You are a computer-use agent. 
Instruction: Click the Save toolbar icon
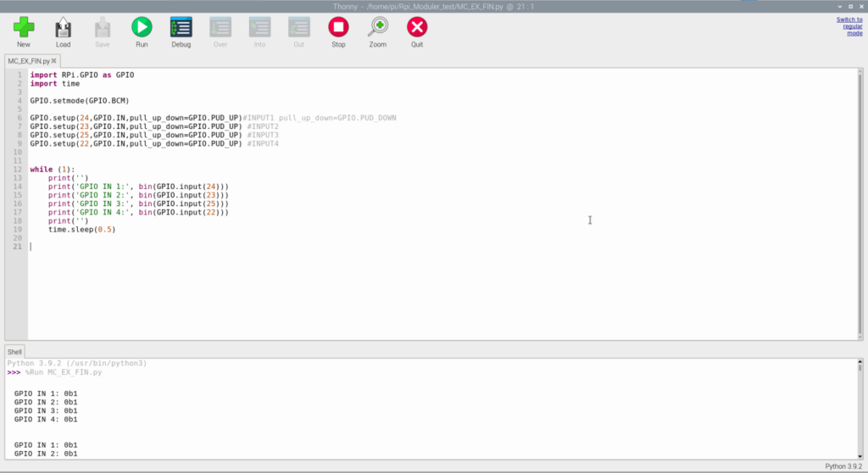point(102,28)
